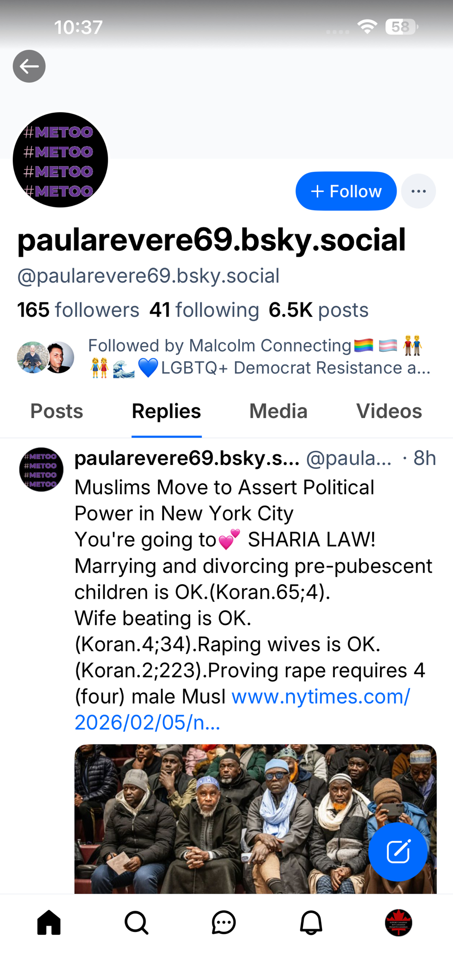
Task: Open the post's embedded crowd photo
Action: click(255, 819)
